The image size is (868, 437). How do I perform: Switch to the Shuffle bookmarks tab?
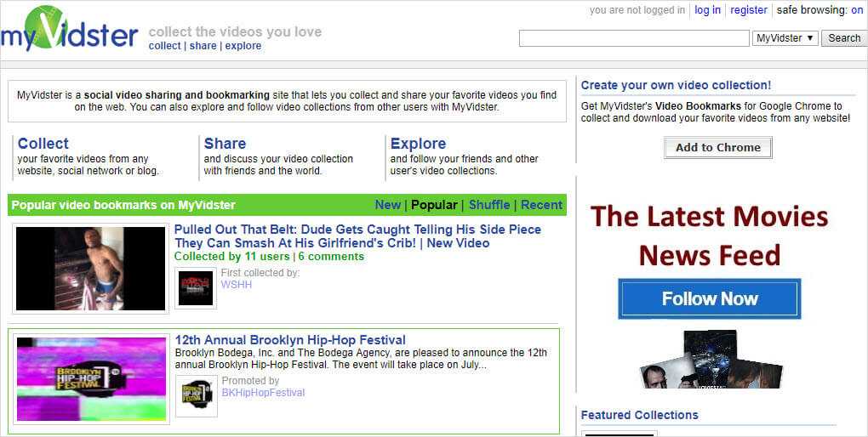pos(489,205)
